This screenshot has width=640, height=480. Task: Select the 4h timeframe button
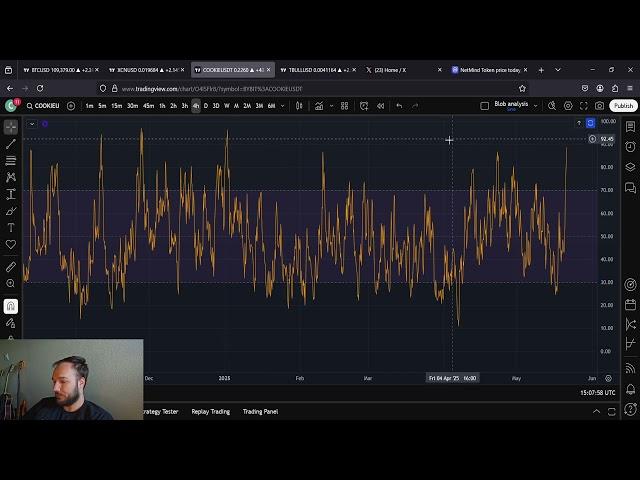point(195,106)
